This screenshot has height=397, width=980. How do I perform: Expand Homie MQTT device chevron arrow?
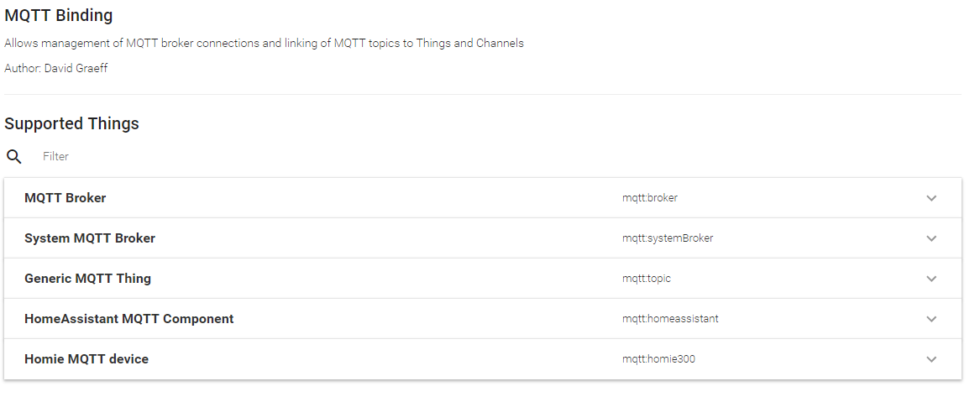tap(931, 359)
